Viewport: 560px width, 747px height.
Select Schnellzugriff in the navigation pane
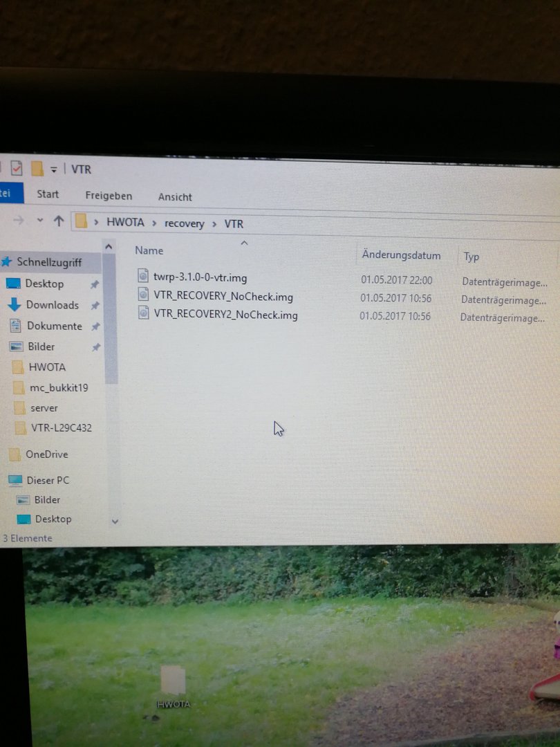(x=49, y=262)
